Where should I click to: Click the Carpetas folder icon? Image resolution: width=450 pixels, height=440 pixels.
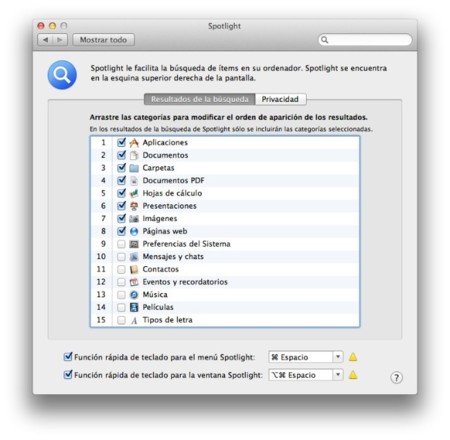click(134, 168)
